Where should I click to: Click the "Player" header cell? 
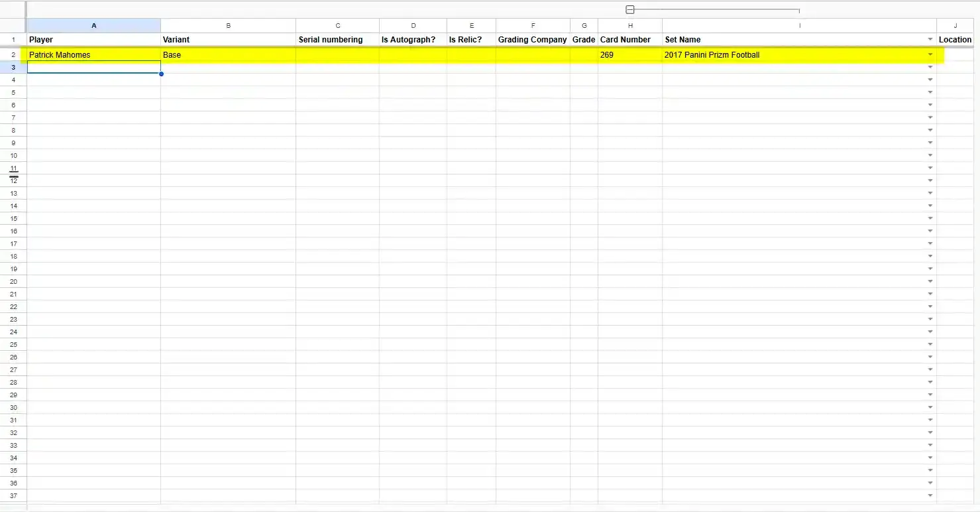[94, 40]
